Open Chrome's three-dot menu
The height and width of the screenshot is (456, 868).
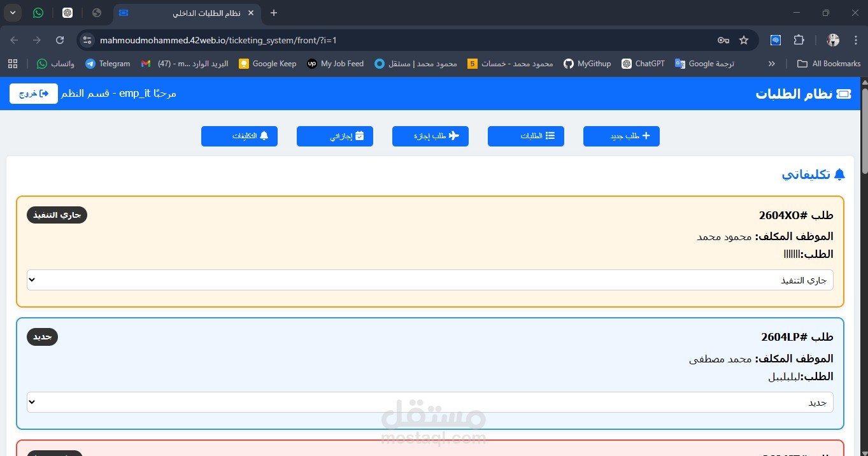click(x=855, y=40)
